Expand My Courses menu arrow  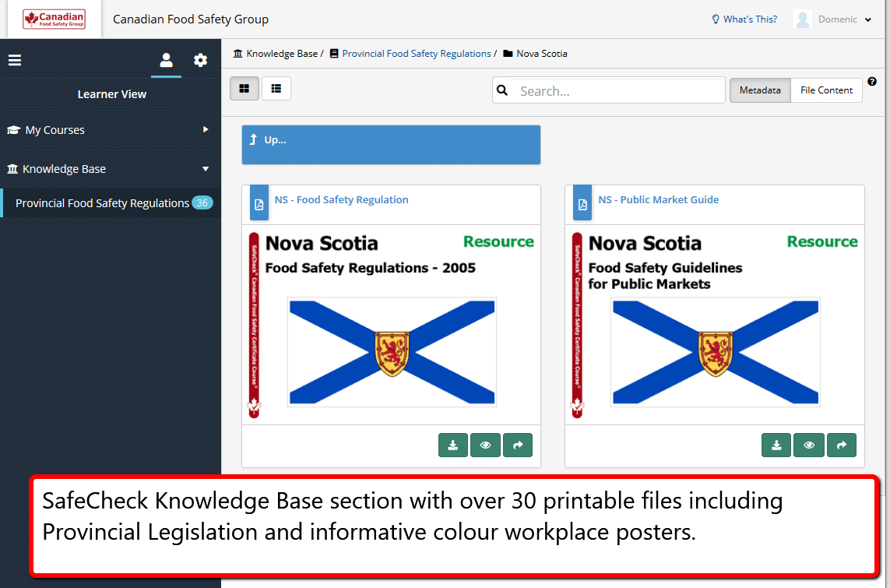pos(206,129)
